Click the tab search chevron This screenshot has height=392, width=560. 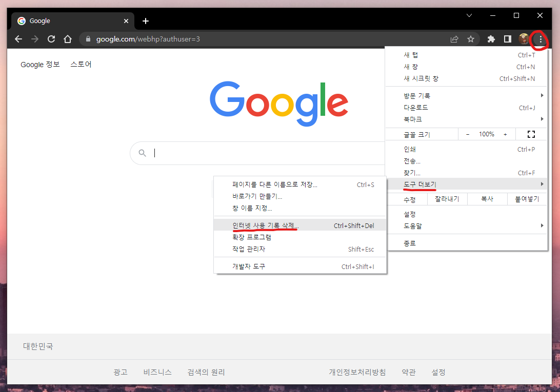pyautogui.click(x=469, y=15)
